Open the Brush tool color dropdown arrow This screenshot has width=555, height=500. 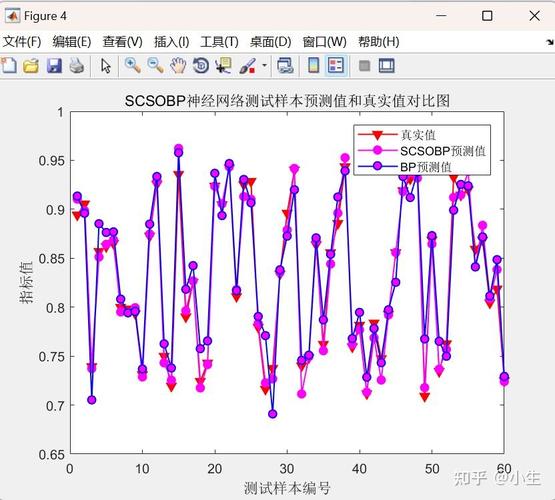pos(264,65)
